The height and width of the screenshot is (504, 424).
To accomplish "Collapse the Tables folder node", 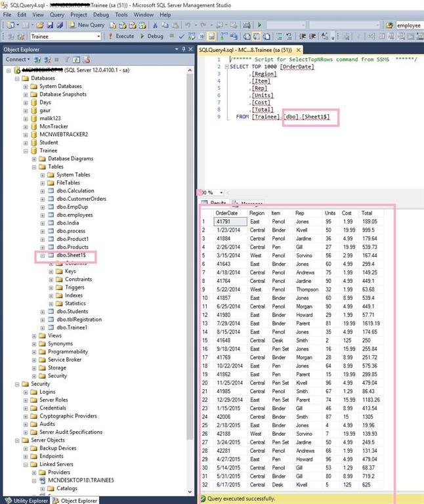I will tap(34, 167).
